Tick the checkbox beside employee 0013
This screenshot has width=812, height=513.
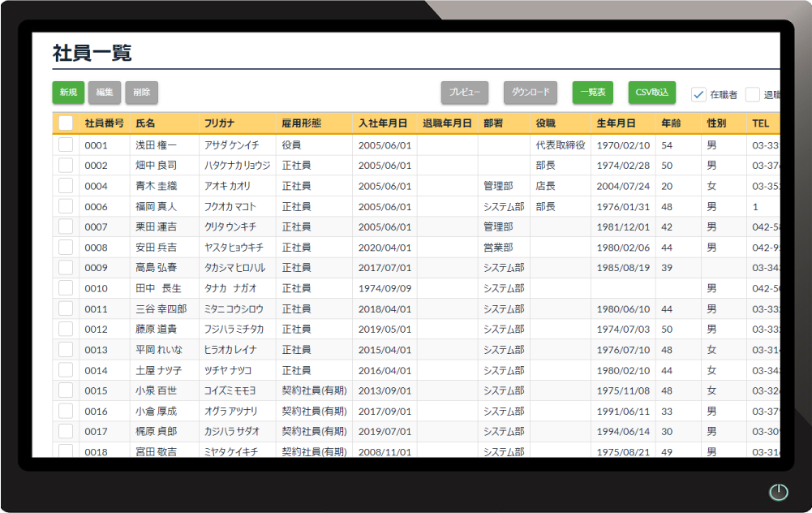[66, 349]
